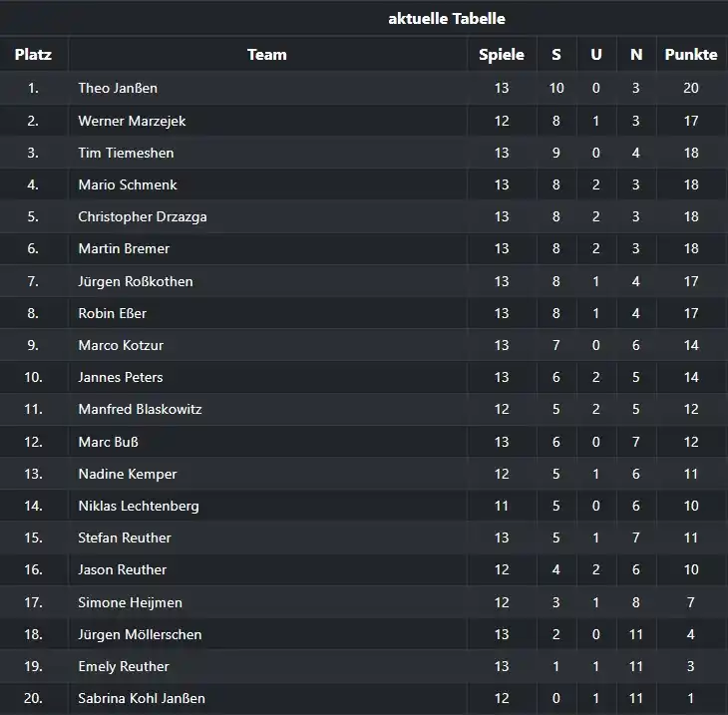
Task: Click Manfred Blaskowitz in the list
Action: click(140, 409)
